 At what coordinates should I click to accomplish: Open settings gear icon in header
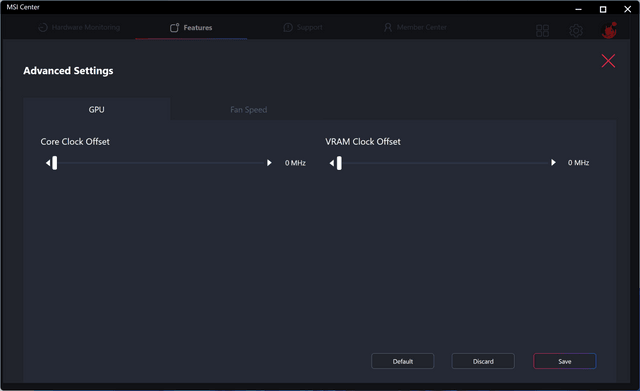576,30
